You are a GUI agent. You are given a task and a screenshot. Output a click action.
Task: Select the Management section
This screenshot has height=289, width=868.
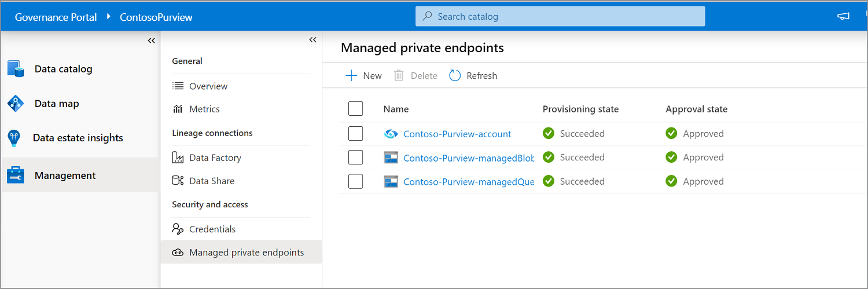80,175
